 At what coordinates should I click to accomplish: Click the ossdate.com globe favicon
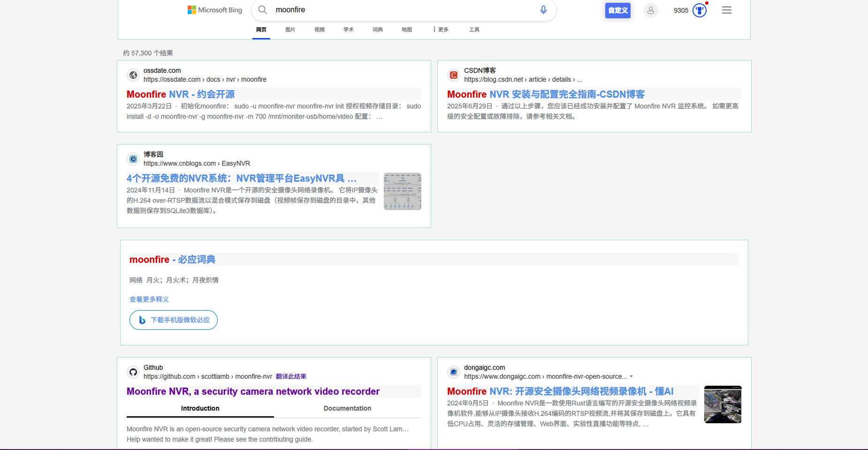point(133,75)
